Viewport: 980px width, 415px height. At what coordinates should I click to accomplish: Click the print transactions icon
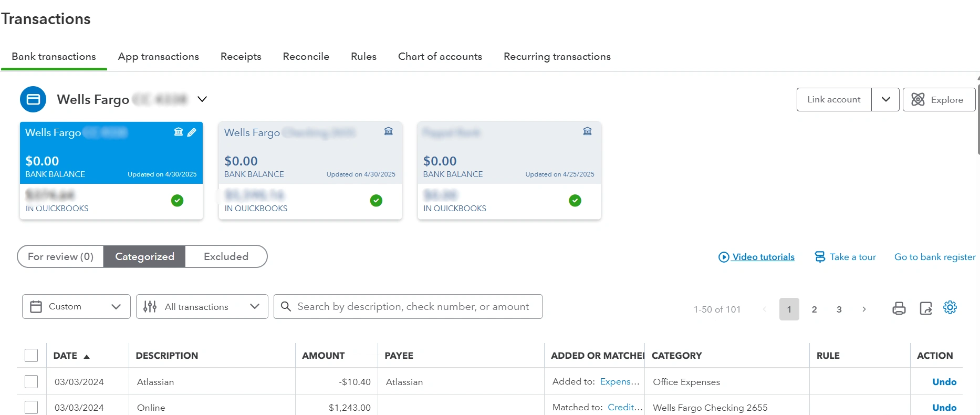coord(899,308)
